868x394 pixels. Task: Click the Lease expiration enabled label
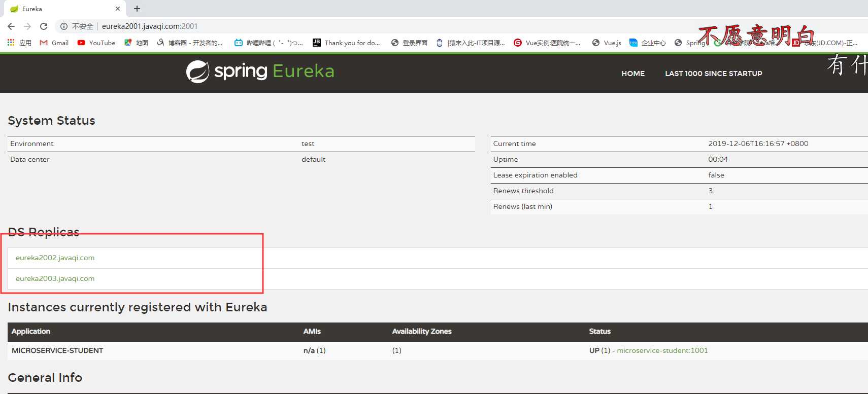tap(536, 175)
